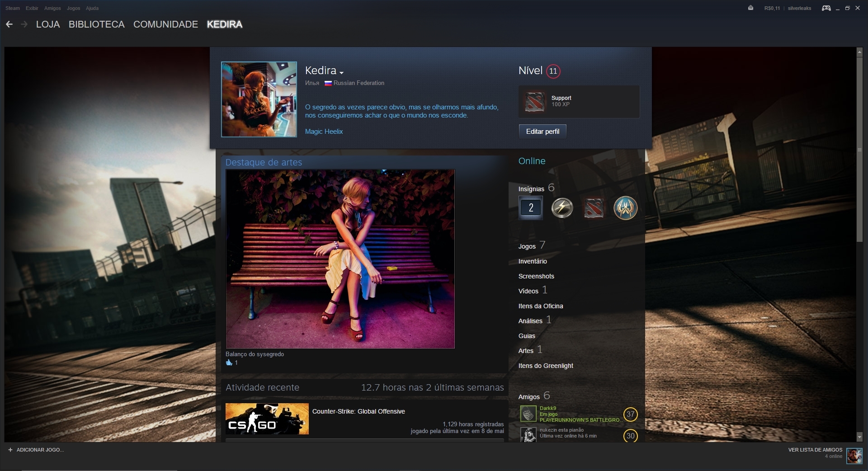
Task: Open the Ajuda menu
Action: pos(92,8)
